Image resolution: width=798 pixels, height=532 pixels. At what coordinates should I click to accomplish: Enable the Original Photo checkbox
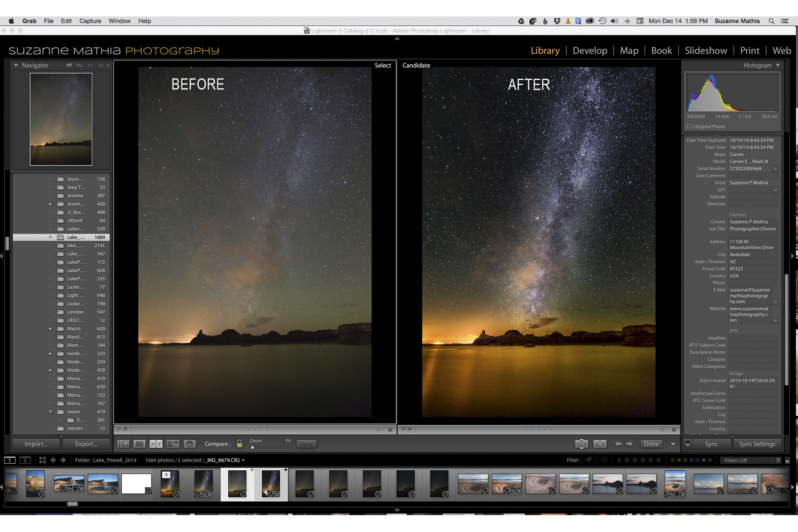(689, 127)
